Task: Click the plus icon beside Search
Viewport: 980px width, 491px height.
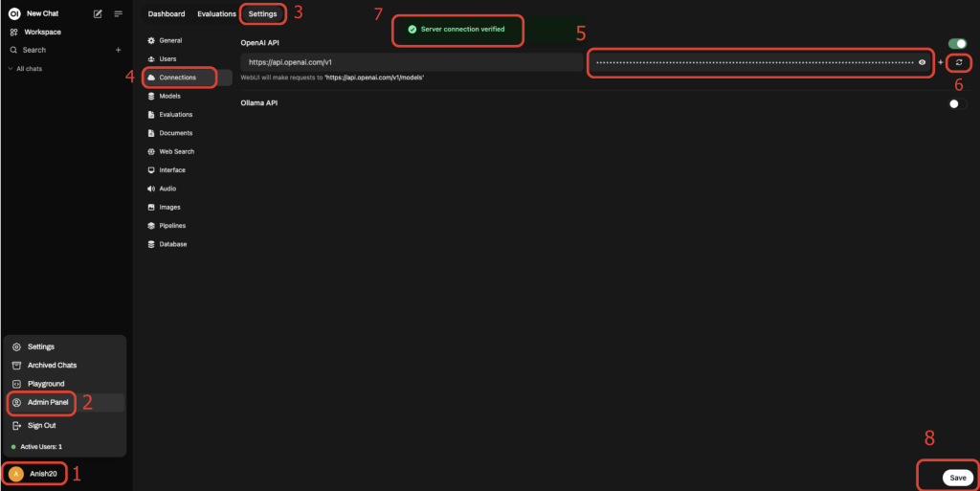Action: [x=118, y=50]
